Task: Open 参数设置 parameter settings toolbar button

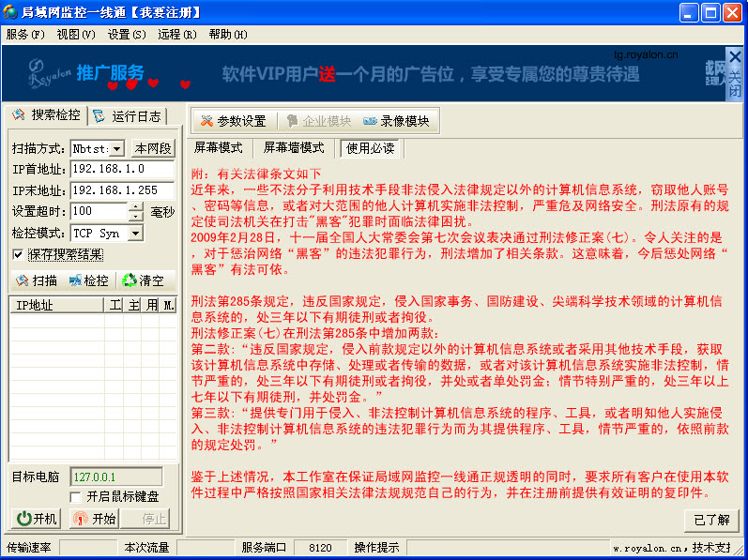Action: (x=233, y=121)
